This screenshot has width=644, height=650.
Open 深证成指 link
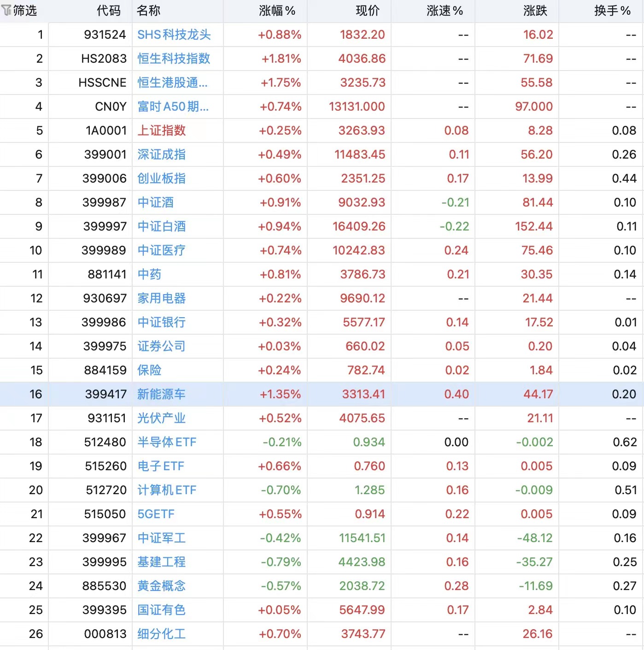[x=161, y=154]
